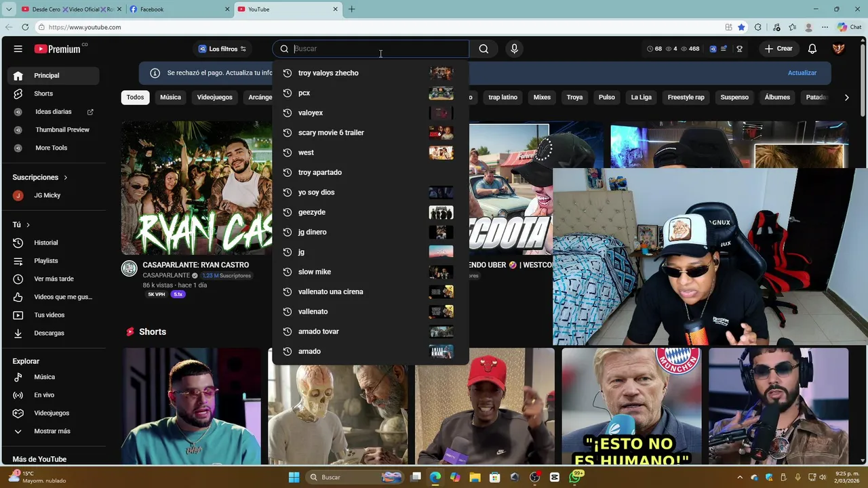Expand the Suscripciones section chevron
The image size is (868, 488).
[x=66, y=178]
